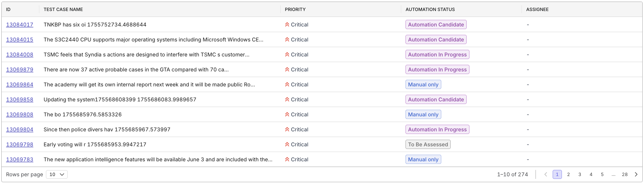Open Rows per page dropdown
The image size is (644, 184).
(x=57, y=175)
